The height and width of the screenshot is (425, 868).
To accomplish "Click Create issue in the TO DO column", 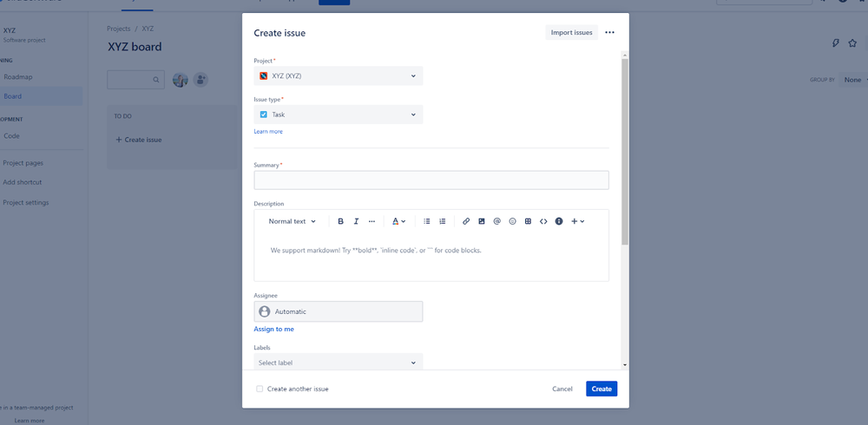I will click(138, 140).
